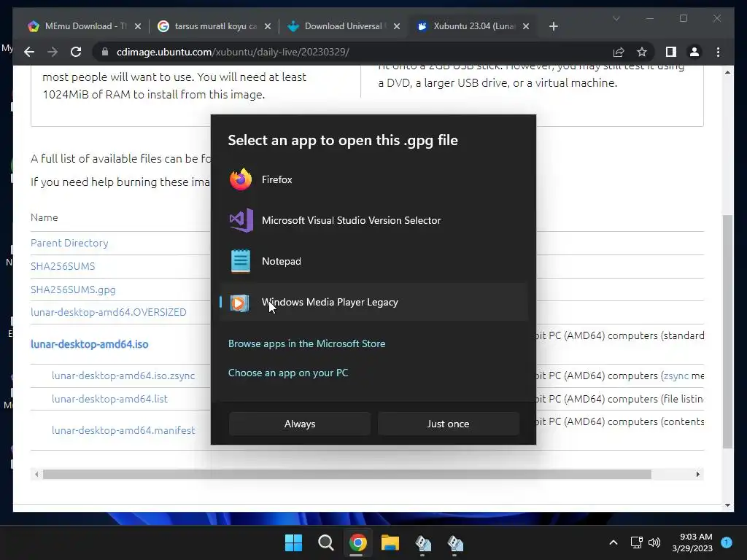Open Browse apps in the Microsoft Store
Screen dimensions: 747x560
tap(306, 343)
